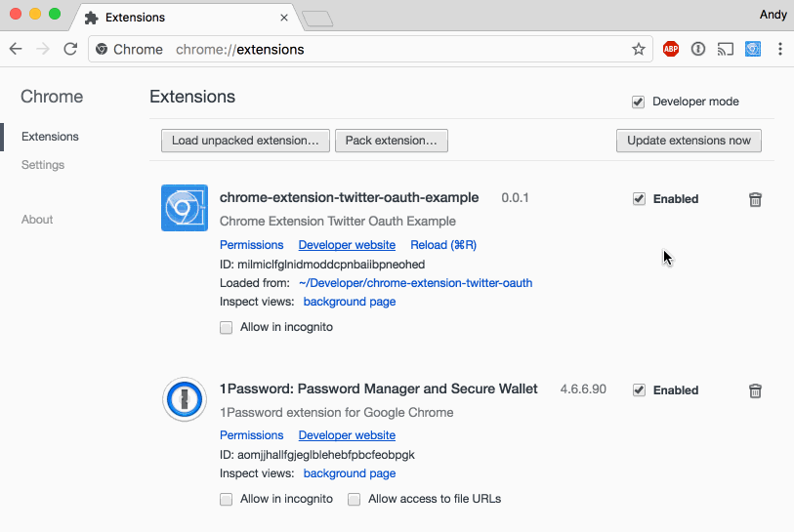Click the ID milmiclfglnidmoddcpnbaiibpneohed text
Viewport: 794px width, 532px height.
coord(322,265)
